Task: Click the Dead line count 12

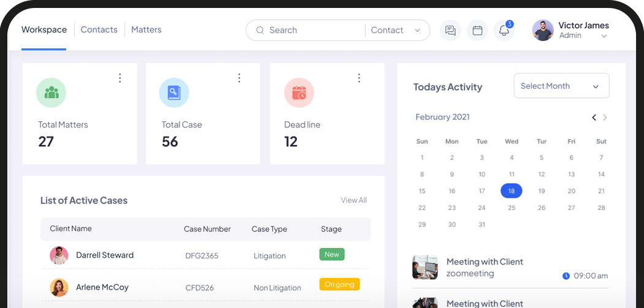Action: click(291, 141)
